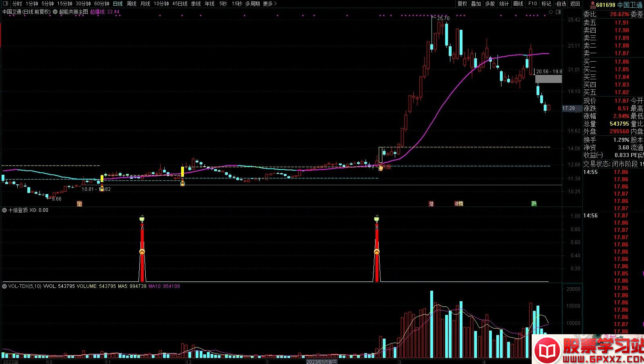Select the 5分钟 period

(x=47, y=4)
